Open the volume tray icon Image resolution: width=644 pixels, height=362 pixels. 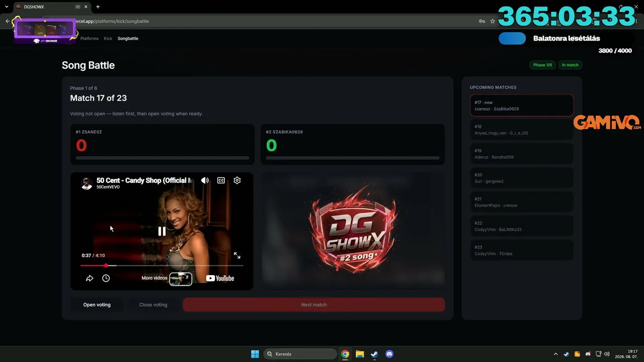tap(607, 354)
